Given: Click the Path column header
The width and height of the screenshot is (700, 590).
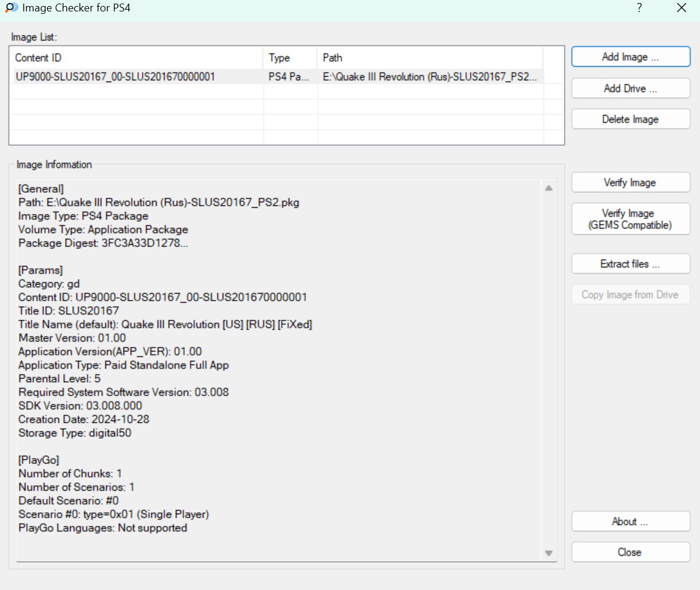Looking at the screenshot, I should tap(430, 58).
